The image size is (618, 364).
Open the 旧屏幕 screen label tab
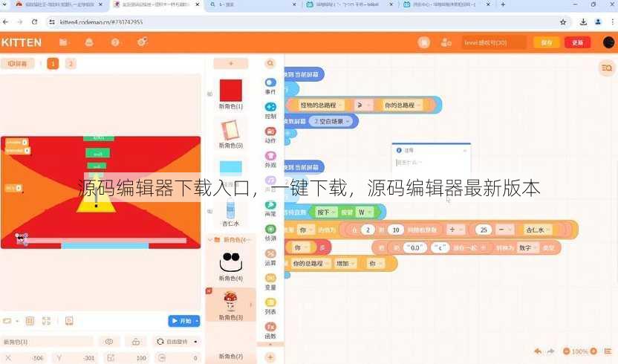(17, 63)
